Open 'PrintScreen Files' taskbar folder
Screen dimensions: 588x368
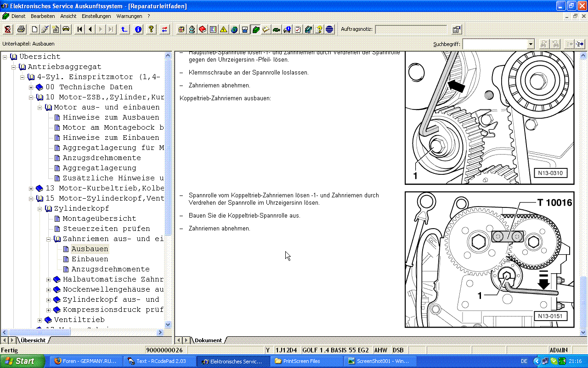[x=307, y=361]
